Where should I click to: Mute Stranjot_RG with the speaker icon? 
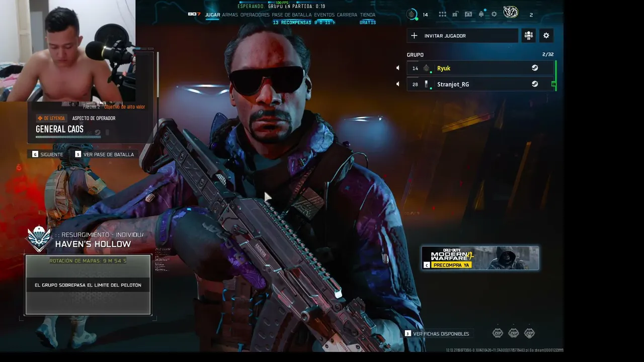click(x=397, y=84)
